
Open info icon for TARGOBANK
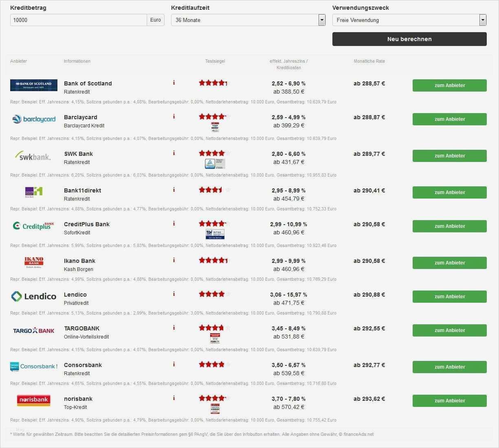(174, 328)
